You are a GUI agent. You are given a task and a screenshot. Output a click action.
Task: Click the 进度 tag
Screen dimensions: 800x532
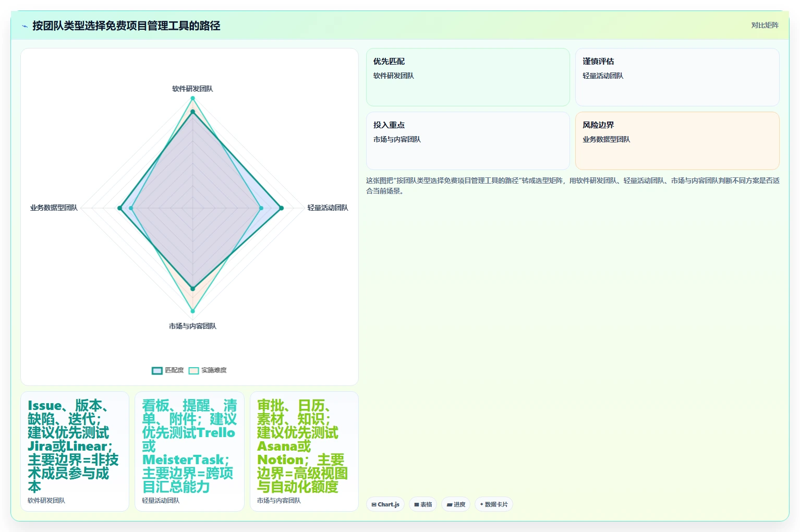[456, 504]
